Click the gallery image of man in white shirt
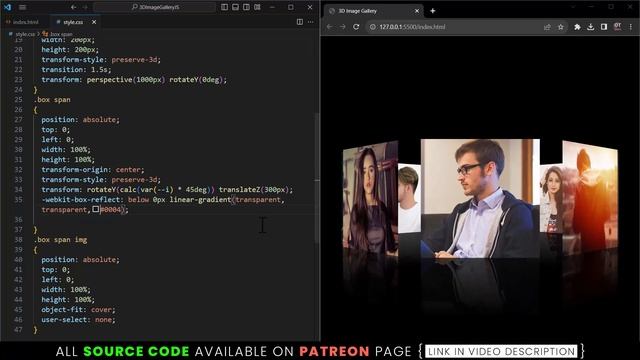Screen dimensions: 640x360 click(409, 198)
